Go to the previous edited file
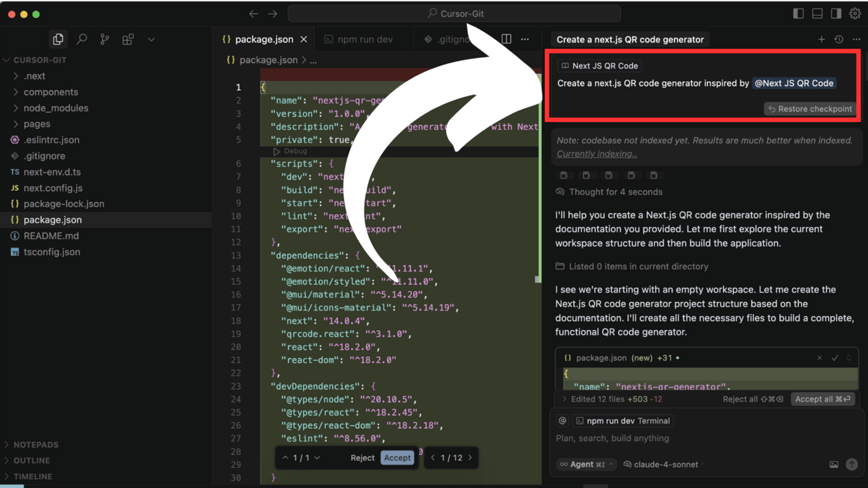The height and width of the screenshot is (488, 868). [x=433, y=458]
